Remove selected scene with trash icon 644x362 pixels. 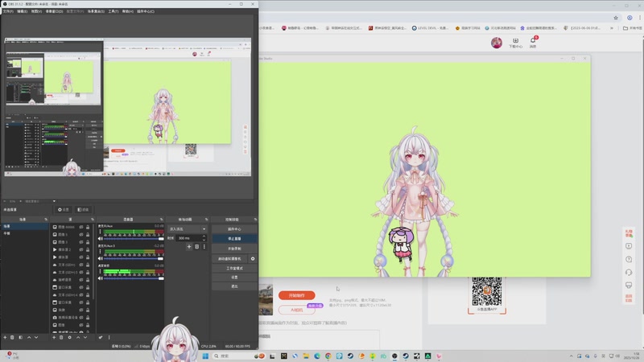(x=12, y=337)
